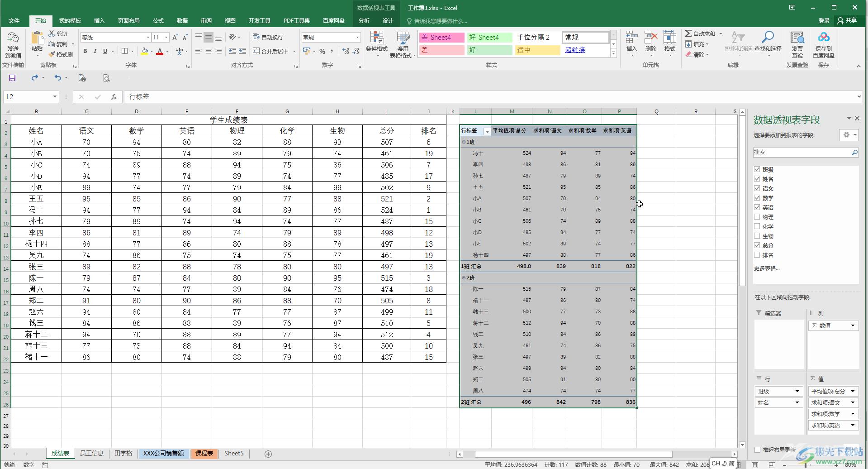Viewport: 868px width, 469px height.
Task: Collapse the 1班 group in pivot table
Action: (464, 142)
